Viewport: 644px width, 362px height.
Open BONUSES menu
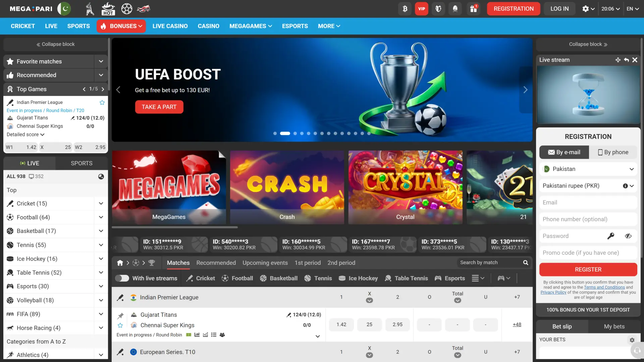click(x=121, y=26)
